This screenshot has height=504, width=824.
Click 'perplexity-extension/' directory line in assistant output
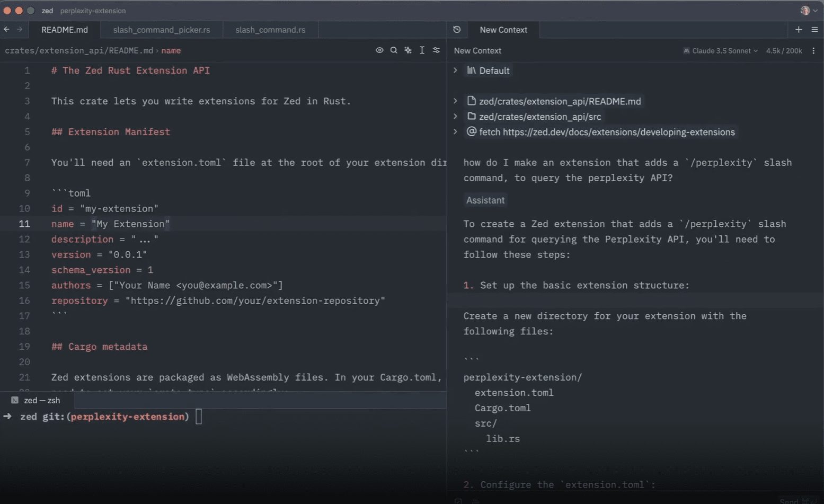(522, 377)
